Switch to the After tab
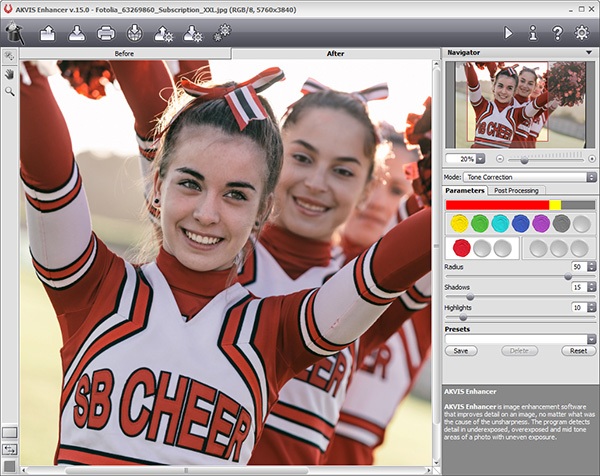The image size is (600, 476). point(336,54)
